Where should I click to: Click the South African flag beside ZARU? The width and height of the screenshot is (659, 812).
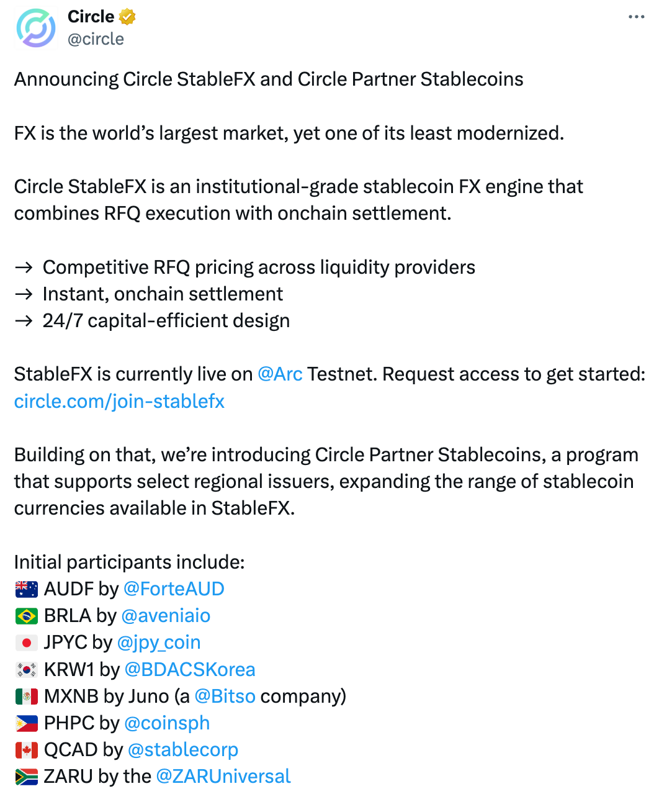[27, 777]
